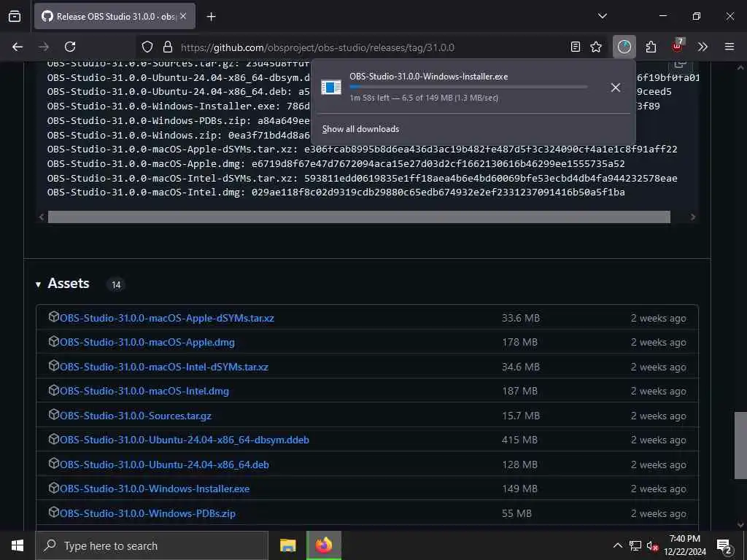Open network status tray icon
Screen dimensions: 747x560
tap(635, 545)
